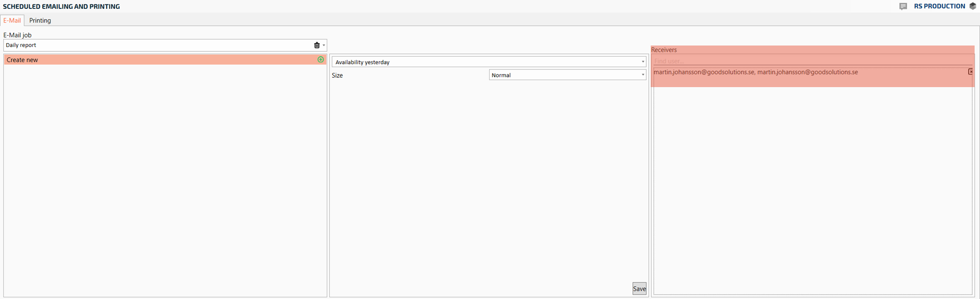Expand the E-Mail job dropdown arrow
The image size is (980, 299).
pos(324,46)
